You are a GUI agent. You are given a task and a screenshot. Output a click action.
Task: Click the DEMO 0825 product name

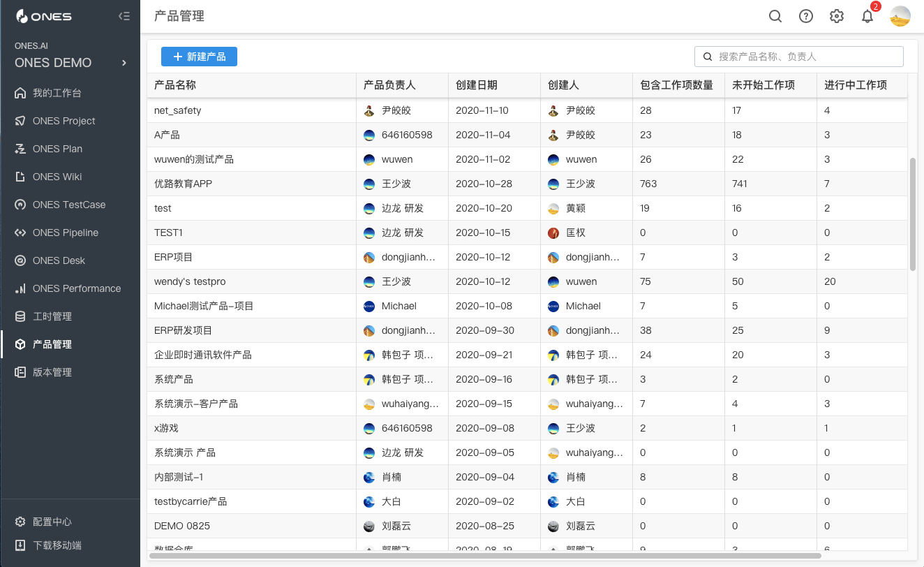click(x=182, y=526)
